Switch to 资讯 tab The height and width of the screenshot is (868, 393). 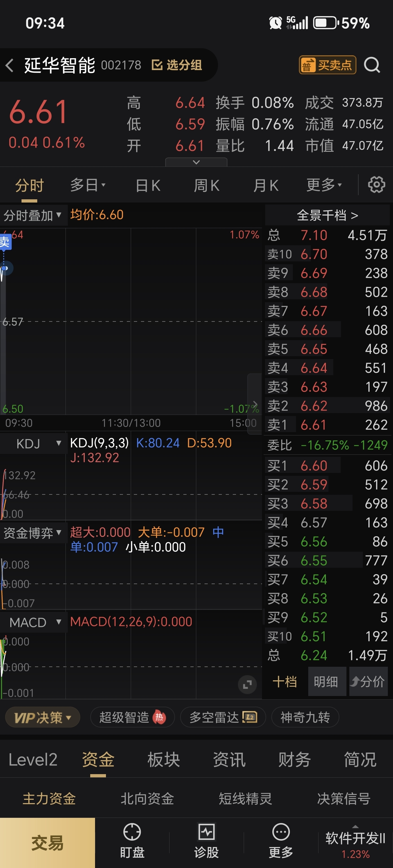coord(229,760)
